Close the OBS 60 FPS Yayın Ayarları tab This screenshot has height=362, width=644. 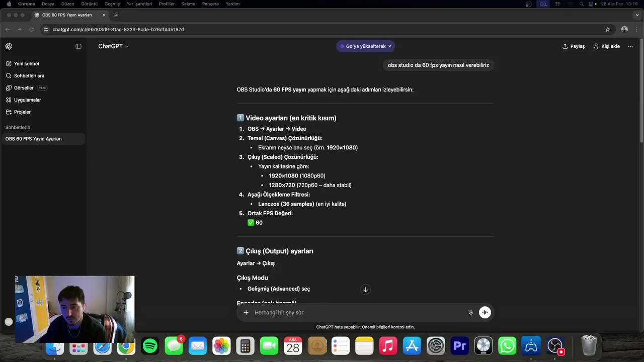coord(104,15)
